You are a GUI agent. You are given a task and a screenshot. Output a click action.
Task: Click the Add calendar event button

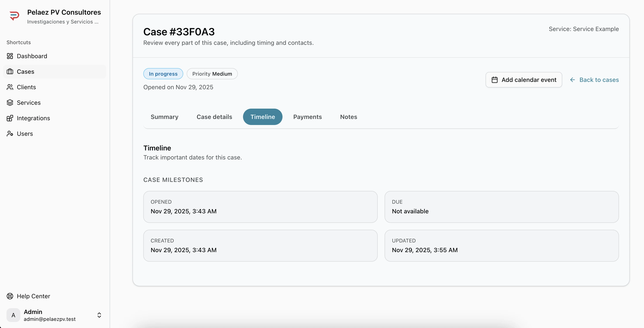coord(524,80)
